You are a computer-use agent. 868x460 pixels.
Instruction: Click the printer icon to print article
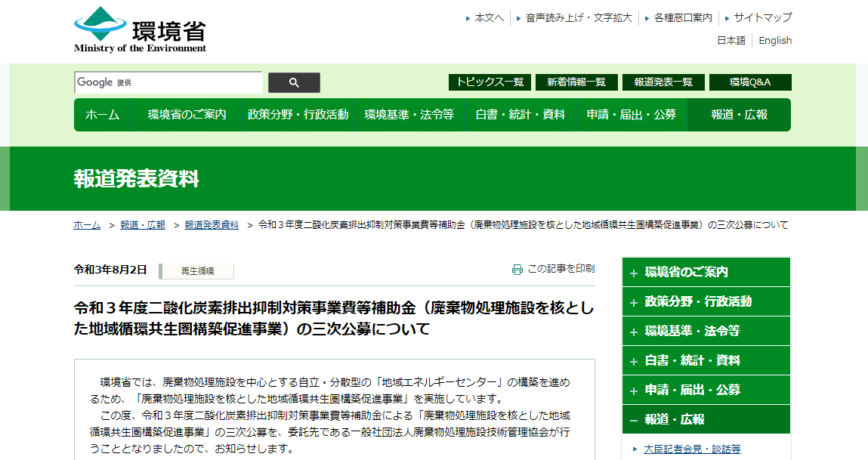point(517,270)
